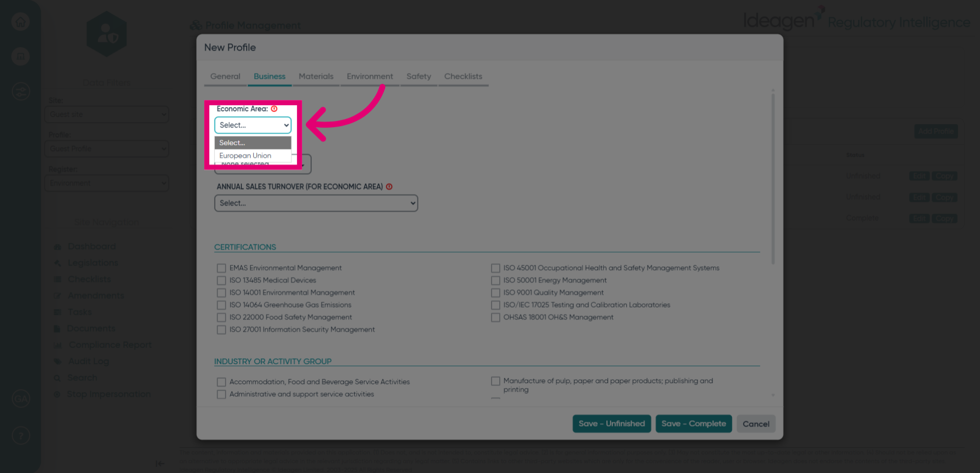This screenshot has width=980, height=473.
Task: Click the Profile Management header icon
Action: 195,26
